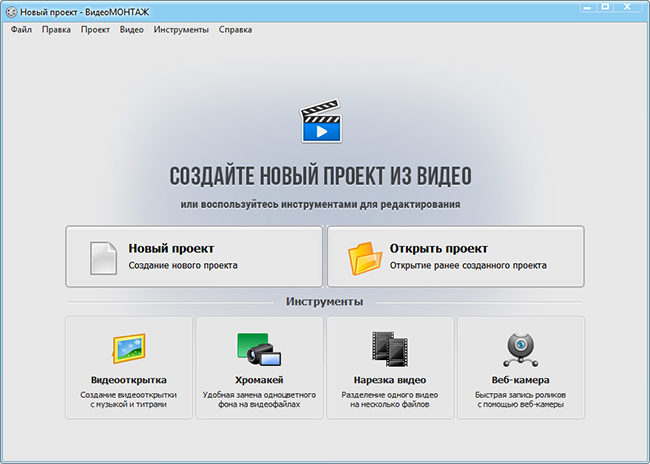Open the Проект menu
Viewport: 650px width, 464px height.
point(95,30)
